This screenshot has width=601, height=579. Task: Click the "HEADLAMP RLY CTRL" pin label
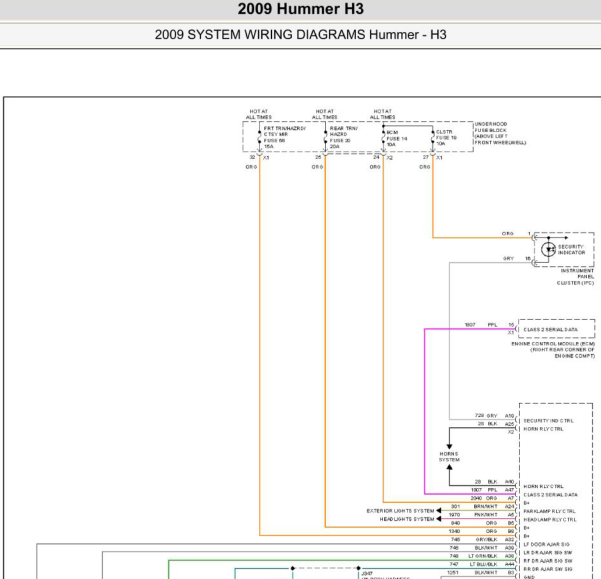550,520
